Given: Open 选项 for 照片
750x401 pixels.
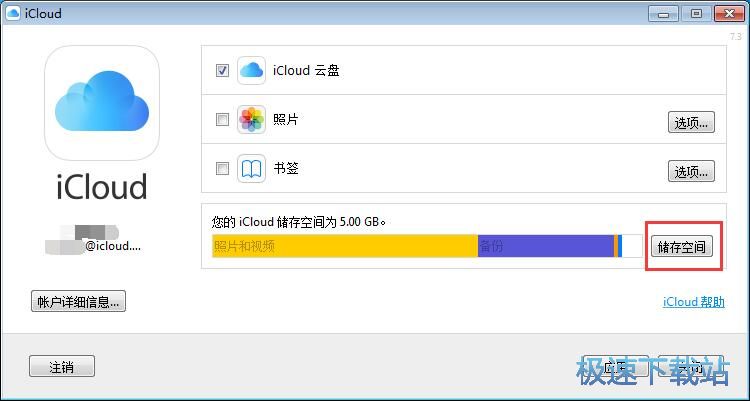Looking at the screenshot, I should click(691, 123).
